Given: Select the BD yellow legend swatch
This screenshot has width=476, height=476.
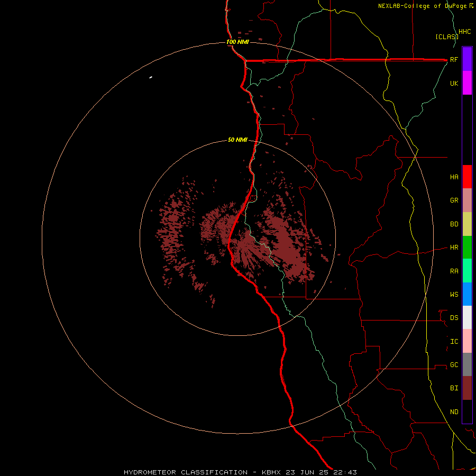Looking at the screenshot, I should pos(467,224).
